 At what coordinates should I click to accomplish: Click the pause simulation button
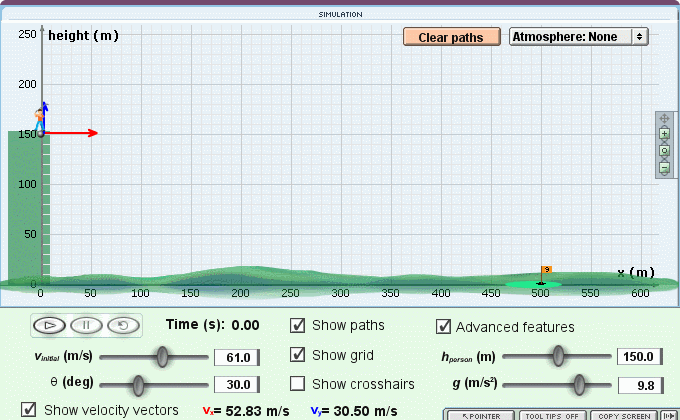[x=87, y=325]
